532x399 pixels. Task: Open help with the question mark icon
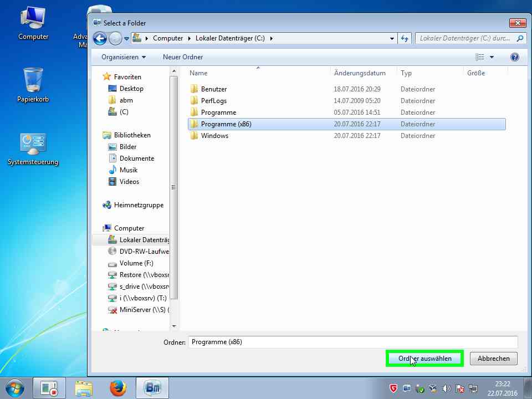[x=514, y=57]
